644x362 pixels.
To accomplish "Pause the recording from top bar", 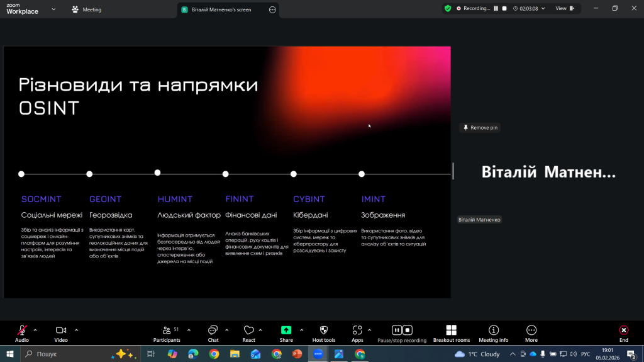I will pyautogui.click(x=496, y=9).
